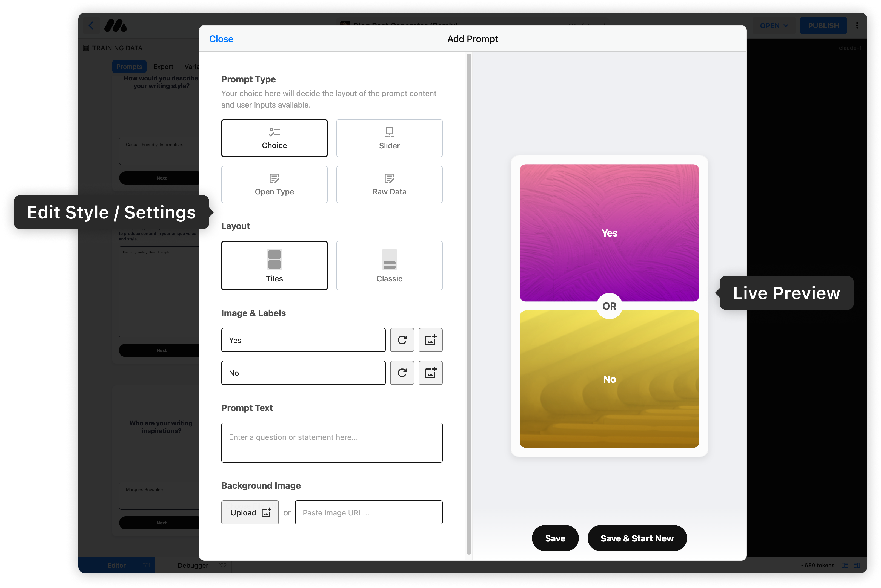Open the three-dot overflow menu
Viewport: 881px width, 588px height.
[x=857, y=25]
